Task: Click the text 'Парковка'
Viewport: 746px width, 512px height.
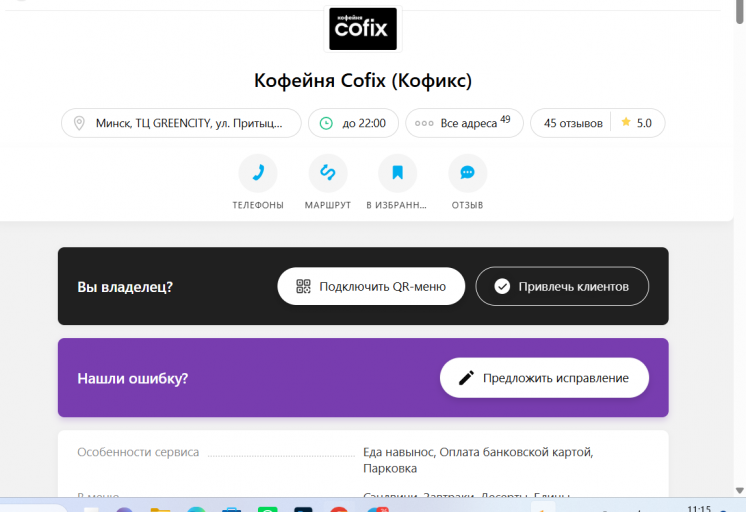Action: click(x=390, y=469)
